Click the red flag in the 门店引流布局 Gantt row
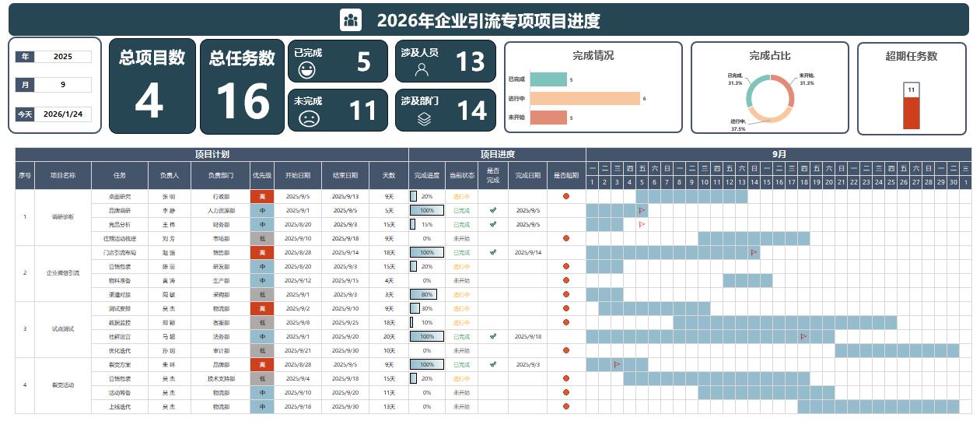 [754, 253]
